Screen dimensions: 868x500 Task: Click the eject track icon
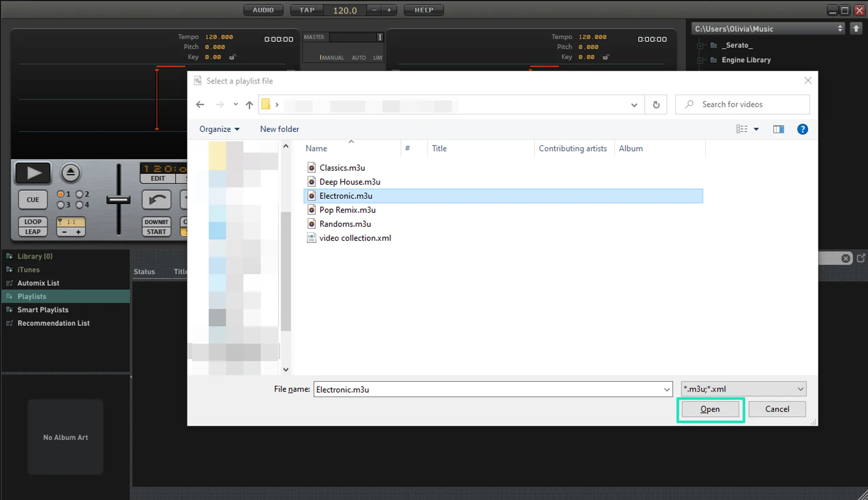70,173
